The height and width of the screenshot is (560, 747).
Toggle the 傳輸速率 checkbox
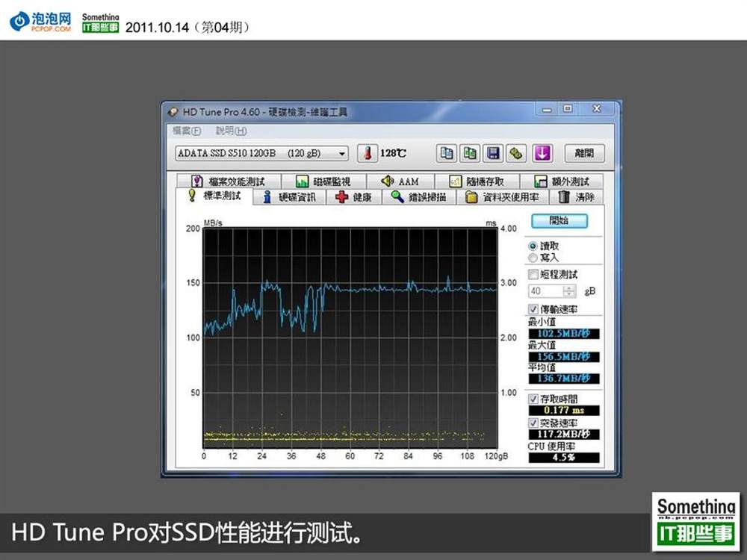tap(533, 309)
